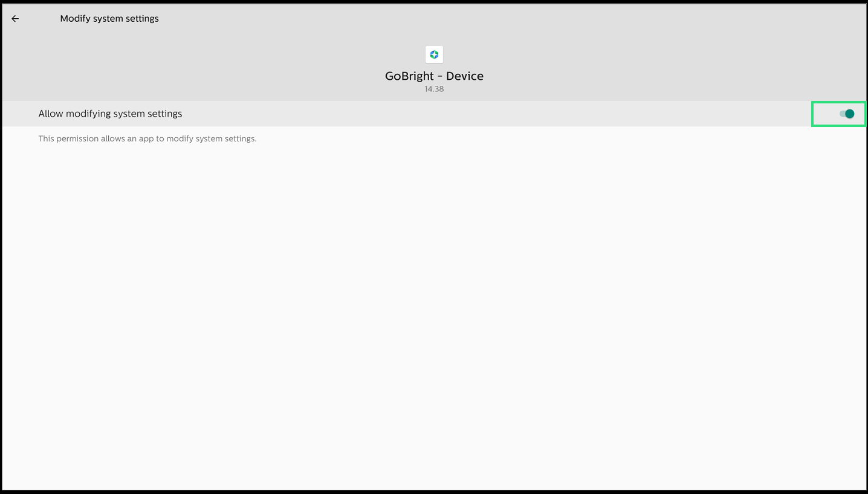Click the "Allow modifying system settings" label
868x494 pixels.
pos(110,114)
